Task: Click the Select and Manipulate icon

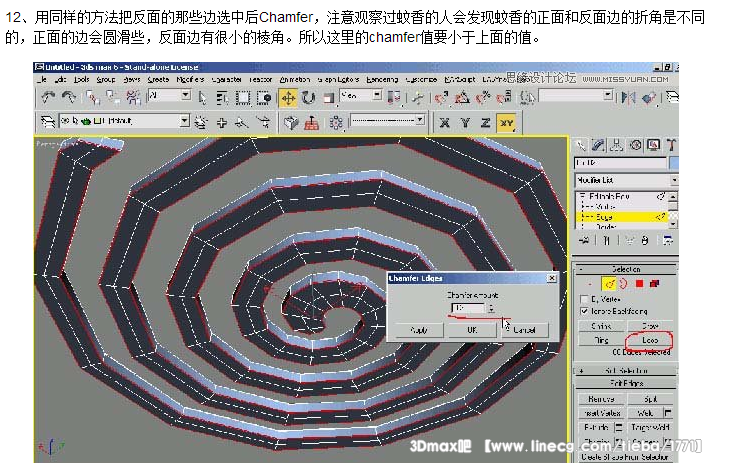Action: (417, 97)
